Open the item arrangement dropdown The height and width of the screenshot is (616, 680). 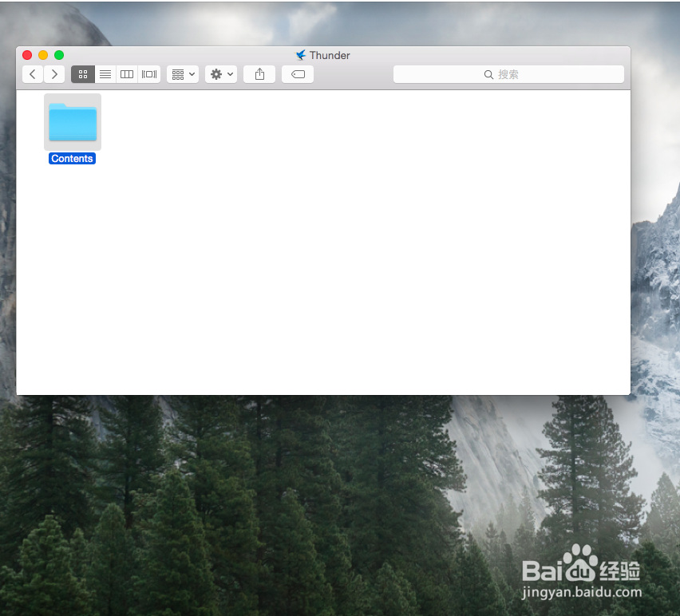pyautogui.click(x=183, y=74)
